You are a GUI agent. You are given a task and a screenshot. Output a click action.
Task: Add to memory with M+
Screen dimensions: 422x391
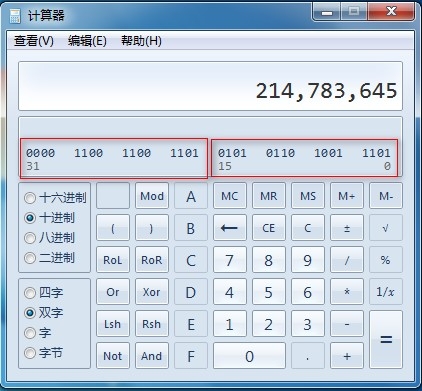(347, 196)
